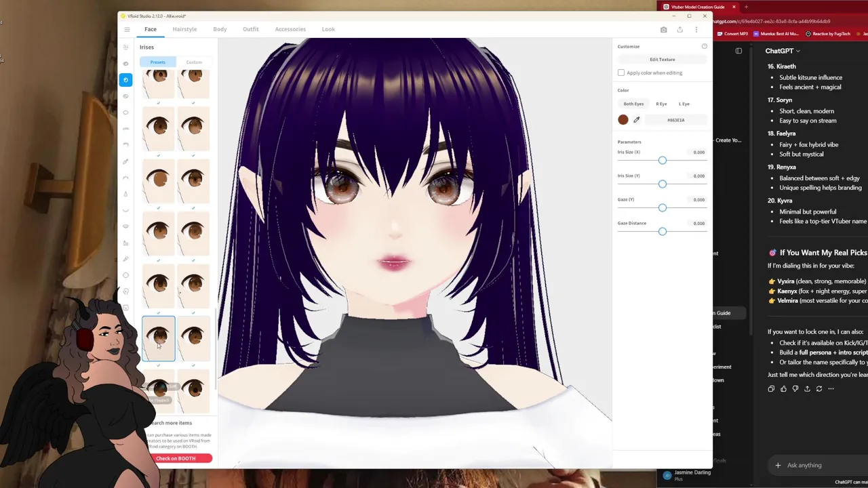The image size is (868, 488).
Task: Open the Outfit tab
Action: tap(250, 29)
